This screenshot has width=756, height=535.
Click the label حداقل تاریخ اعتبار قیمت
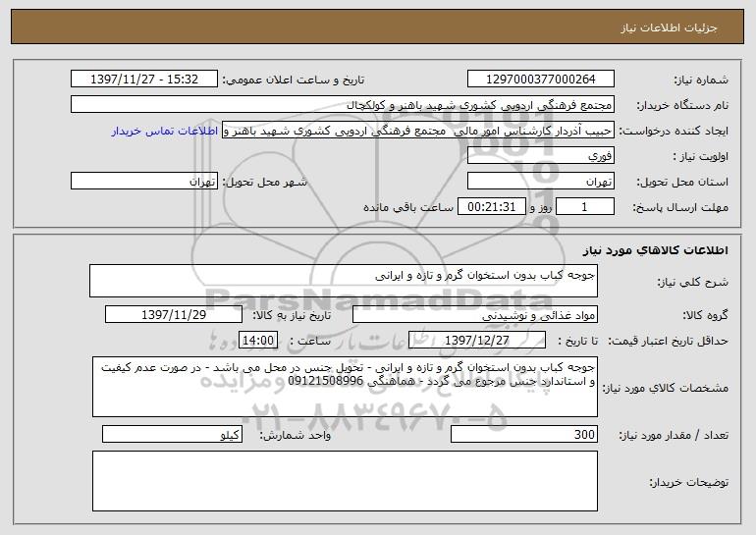click(669, 342)
